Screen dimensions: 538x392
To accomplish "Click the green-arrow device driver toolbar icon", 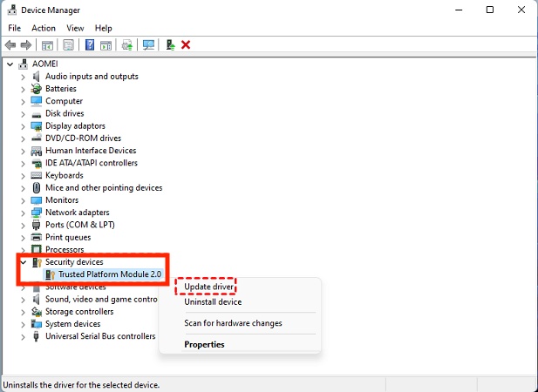I will click(x=171, y=45).
